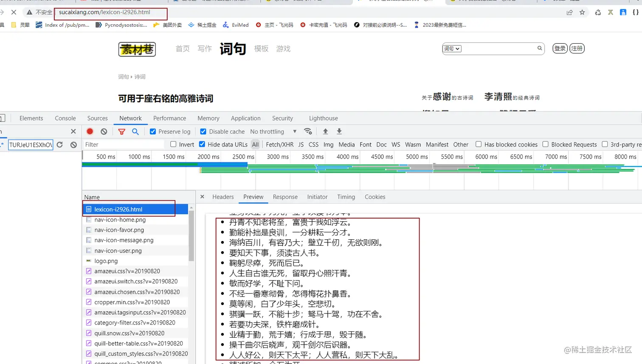Click the insecure site warning icon

(x=29, y=12)
